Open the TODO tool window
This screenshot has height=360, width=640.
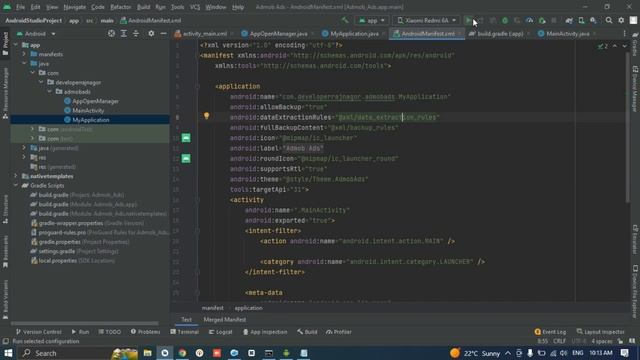[x=110, y=332]
